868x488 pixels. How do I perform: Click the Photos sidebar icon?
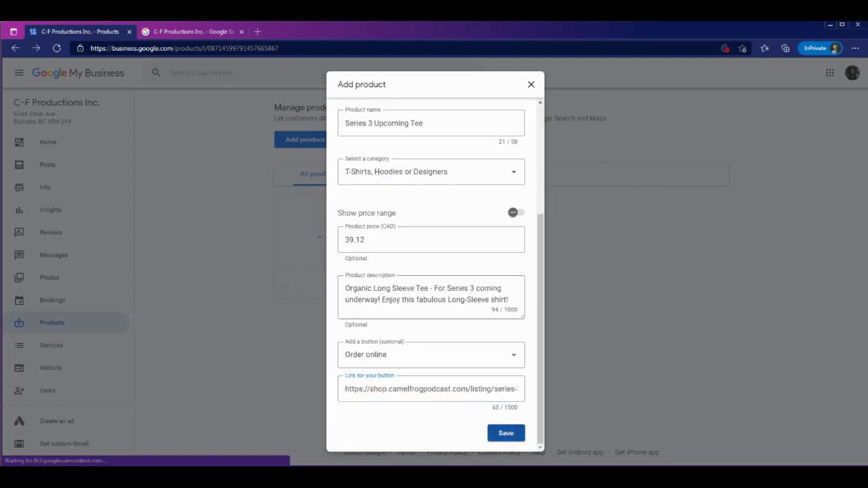click(x=19, y=278)
